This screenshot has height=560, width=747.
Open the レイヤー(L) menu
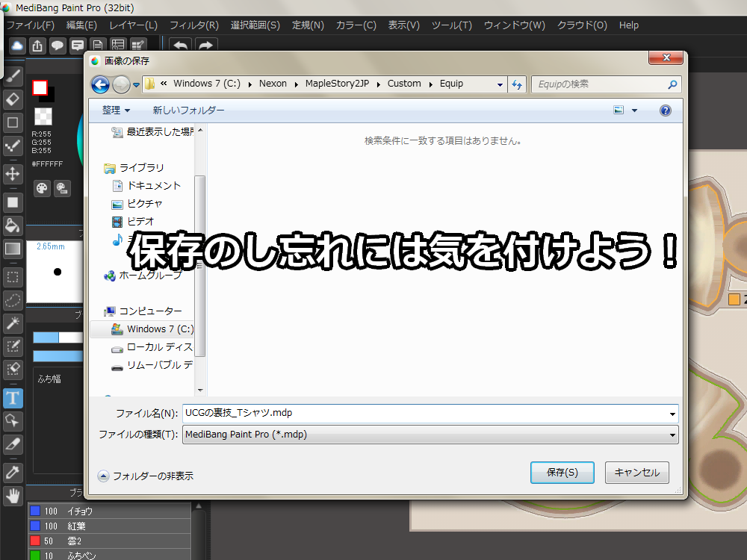point(134,25)
